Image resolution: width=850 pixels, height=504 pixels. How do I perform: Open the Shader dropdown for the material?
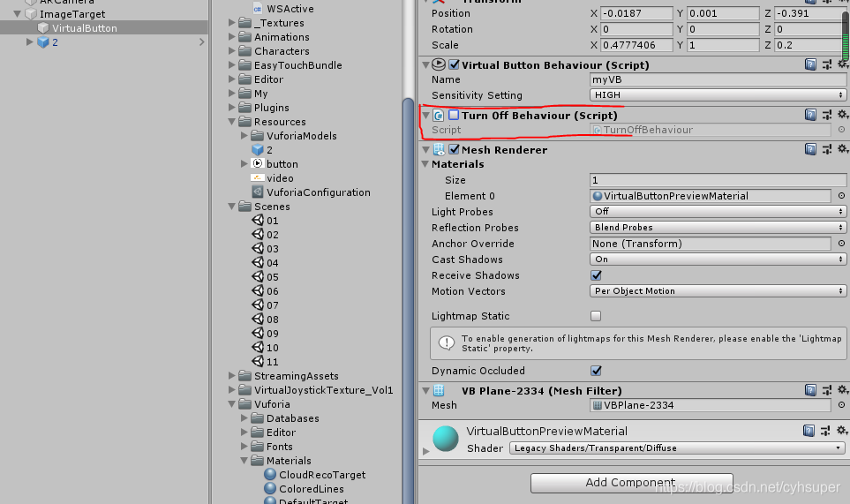click(677, 448)
